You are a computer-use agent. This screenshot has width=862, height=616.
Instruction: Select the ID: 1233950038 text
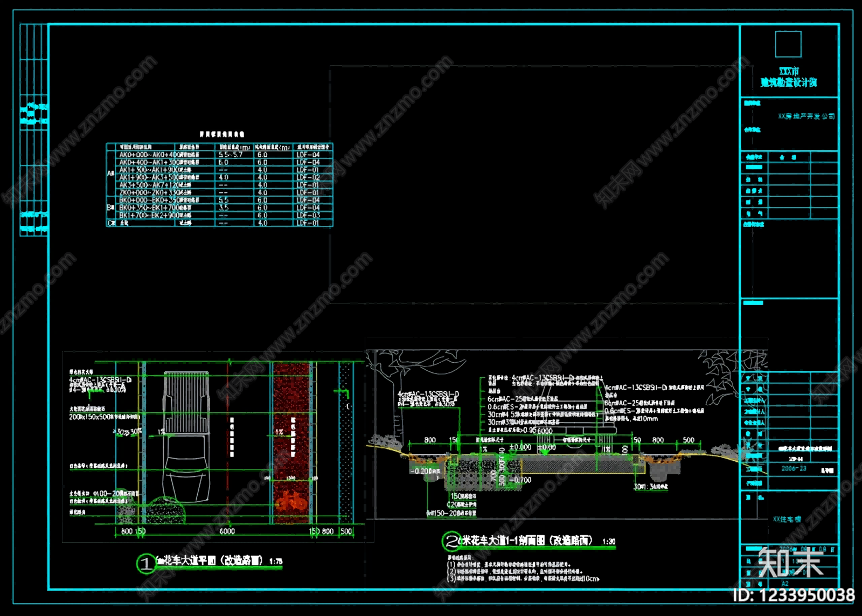794,595
